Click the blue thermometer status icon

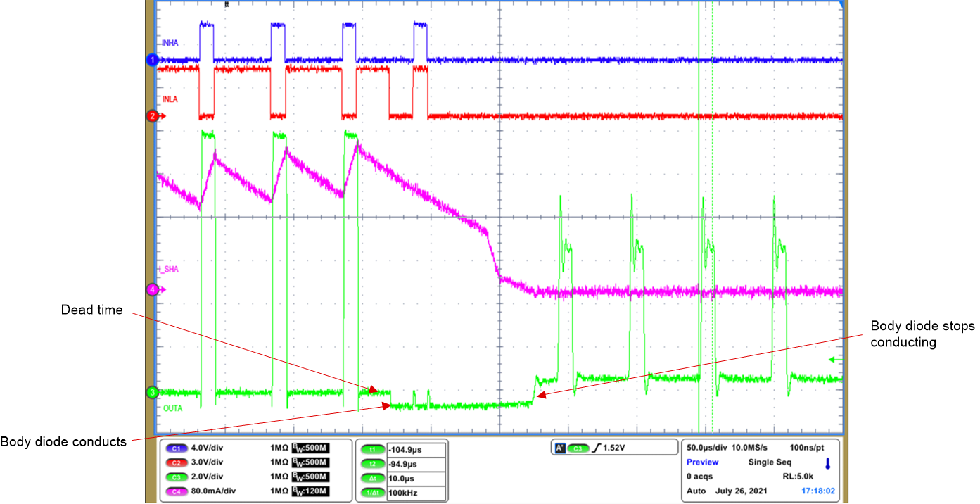828,463
